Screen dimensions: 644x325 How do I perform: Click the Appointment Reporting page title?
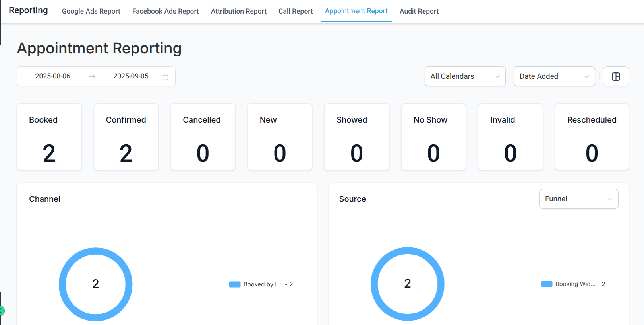[x=99, y=48]
